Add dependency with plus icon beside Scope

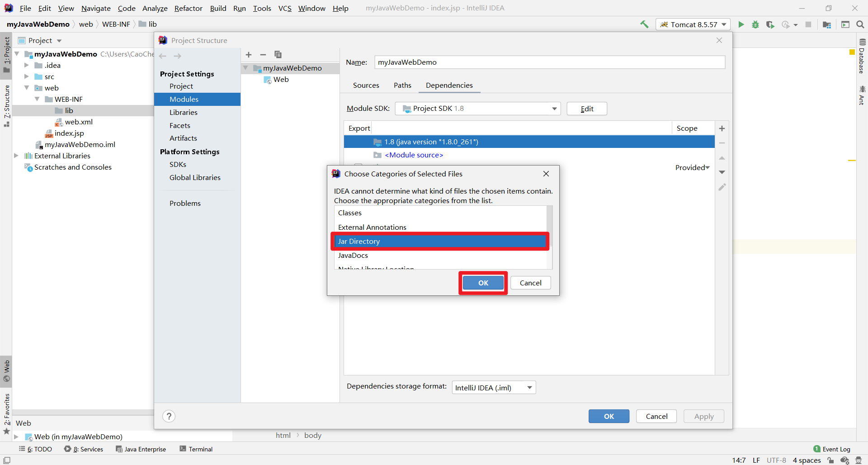pyautogui.click(x=722, y=128)
